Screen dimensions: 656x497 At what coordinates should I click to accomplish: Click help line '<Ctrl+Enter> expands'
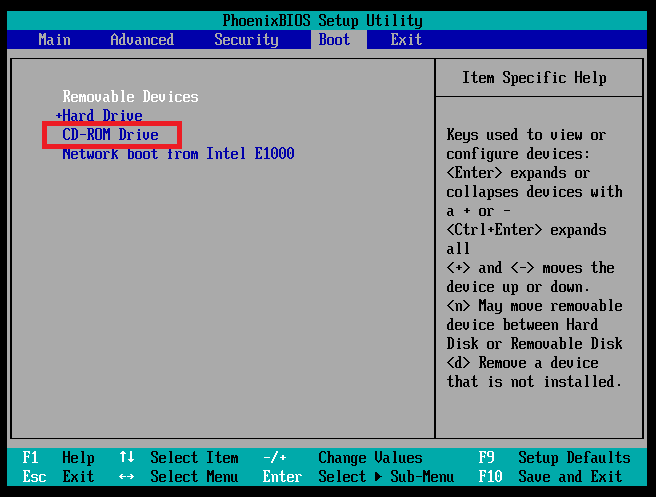tap(526, 230)
